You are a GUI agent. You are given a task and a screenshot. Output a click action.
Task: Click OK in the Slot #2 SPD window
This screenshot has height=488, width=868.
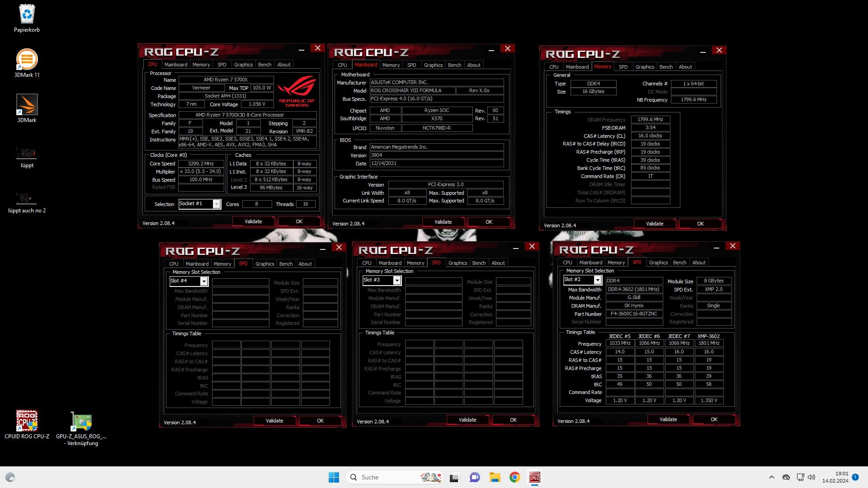tap(714, 419)
